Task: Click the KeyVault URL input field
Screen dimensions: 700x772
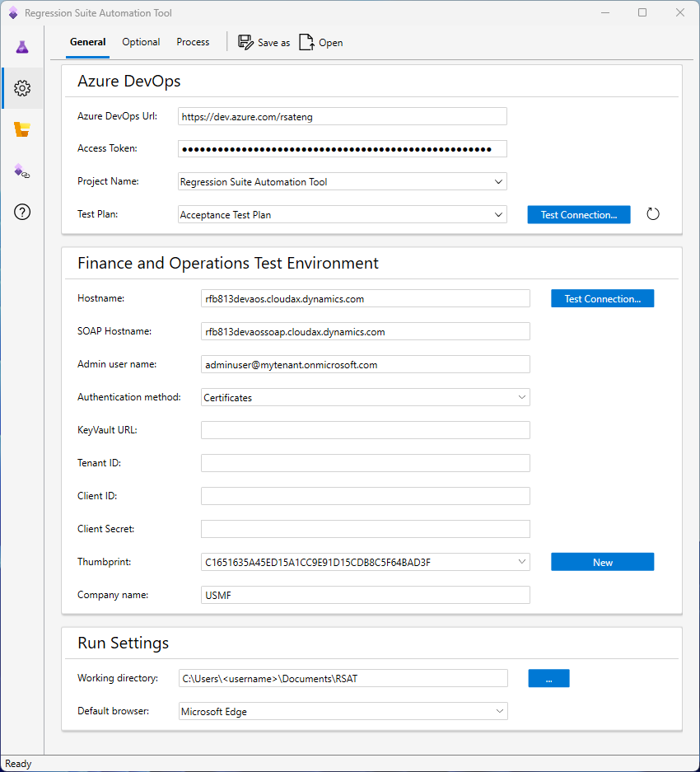Action: 365,430
